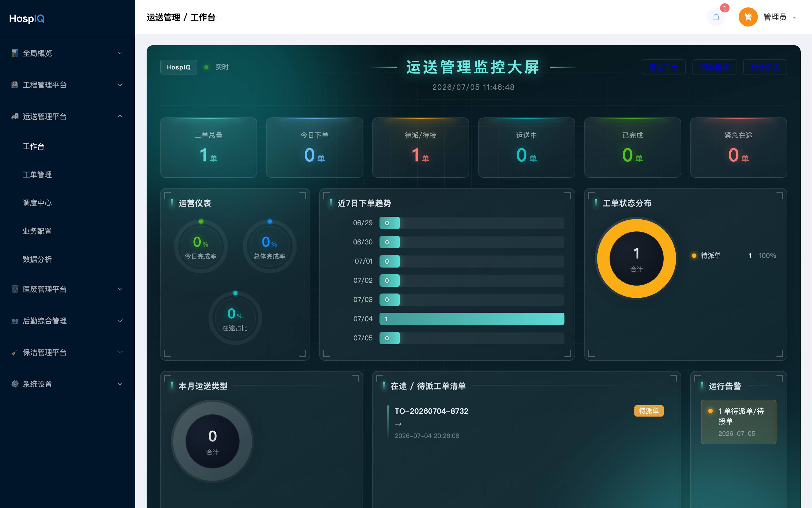Screen dimensions: 812x508
Task: Click the orange 管 avatar
Action: pos(748,17)
